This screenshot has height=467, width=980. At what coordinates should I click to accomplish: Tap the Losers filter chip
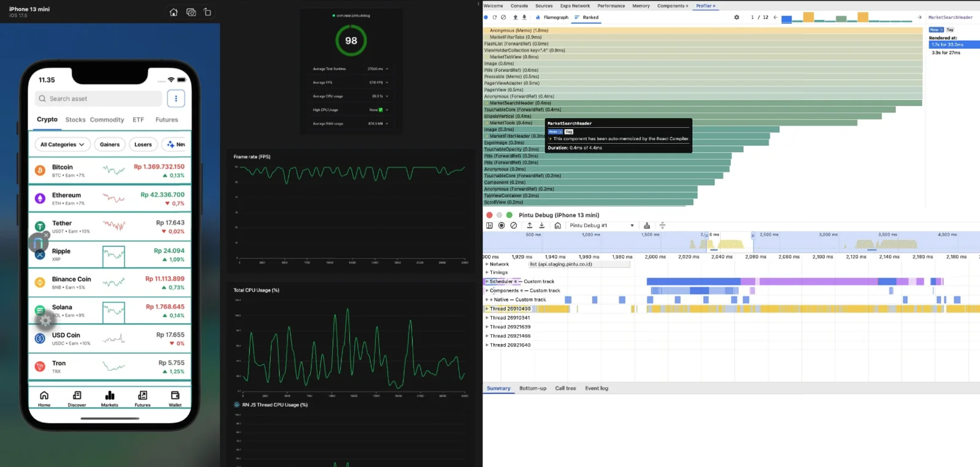tap(143, 144)
